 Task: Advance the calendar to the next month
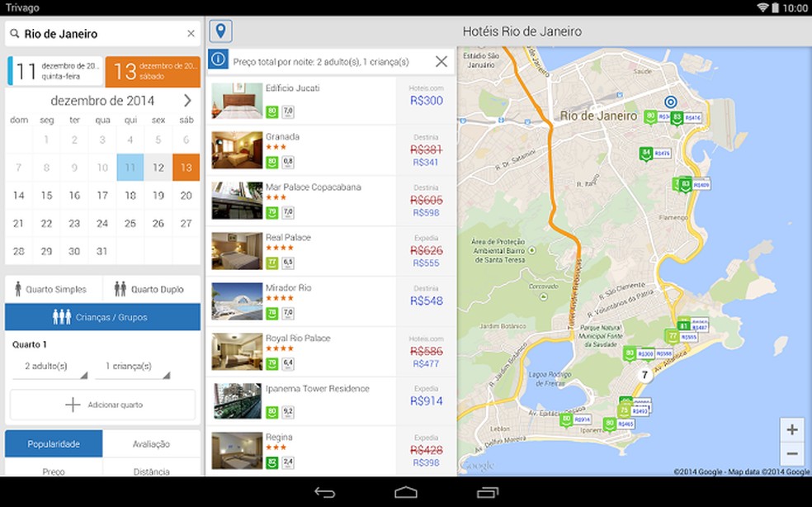click(x=187, y=100)
